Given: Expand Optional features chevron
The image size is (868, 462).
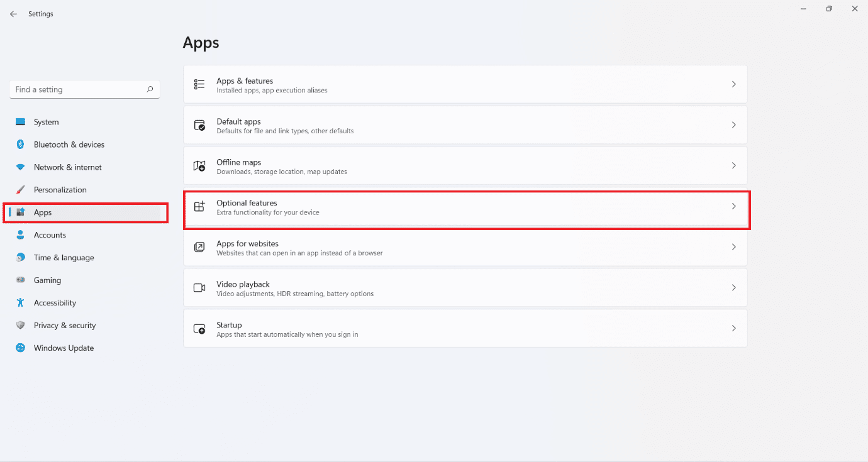Looking at the screenshot, I should [x=733, y=206].
